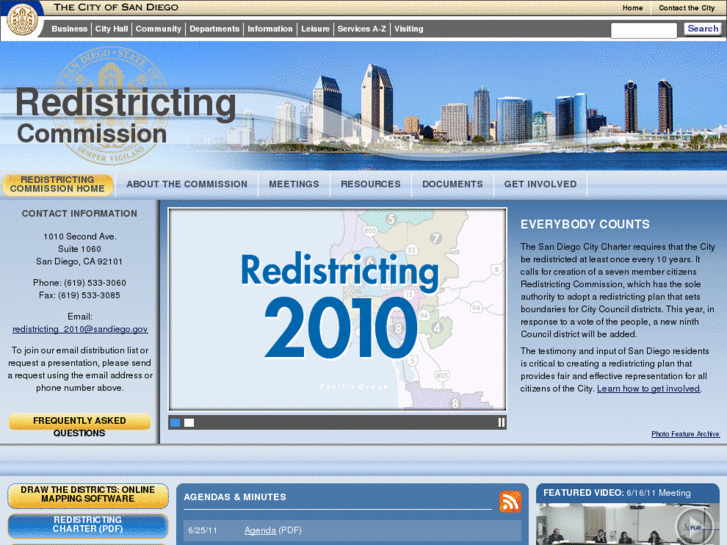
Task: Open the Leisure menu
Action: (315, 29)
